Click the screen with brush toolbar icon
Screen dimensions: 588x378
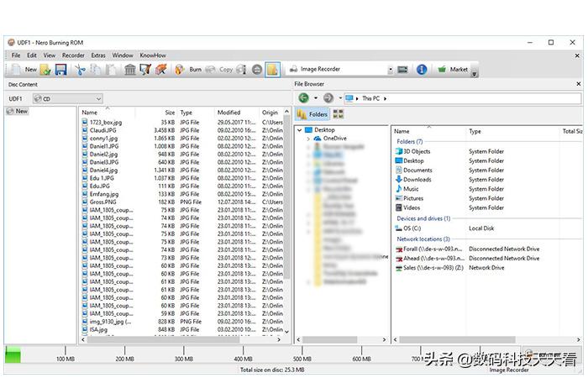[145, 70]
